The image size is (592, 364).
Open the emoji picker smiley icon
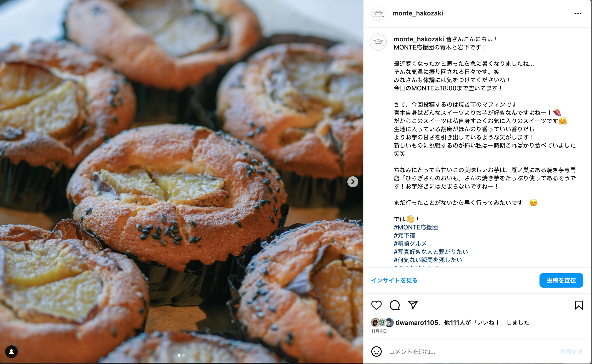[x=376, y=352]
